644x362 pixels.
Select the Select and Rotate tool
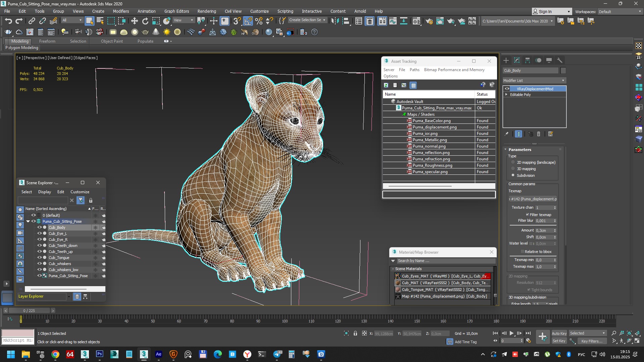point(145,21)
